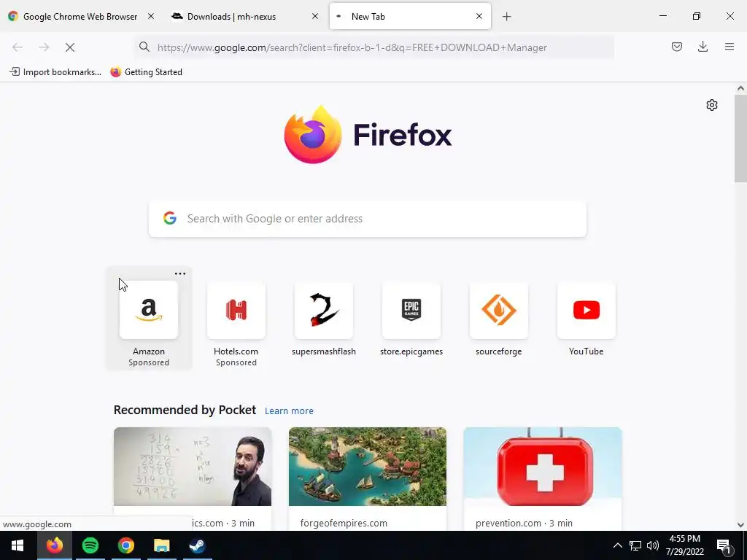Screen dimensions: 747x560
Task: Show hidden system tray icons chevron
Action: [x=617, y=545]
